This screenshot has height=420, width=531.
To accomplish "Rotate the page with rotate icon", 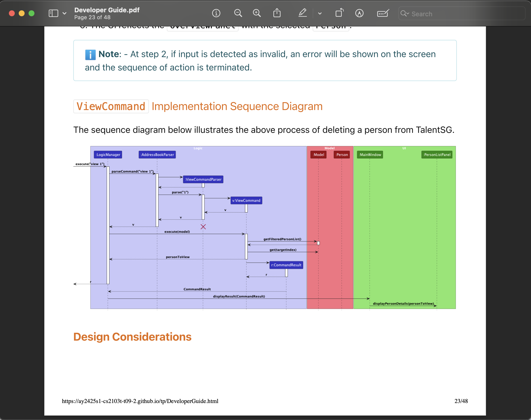I will [x=339, y=13].
